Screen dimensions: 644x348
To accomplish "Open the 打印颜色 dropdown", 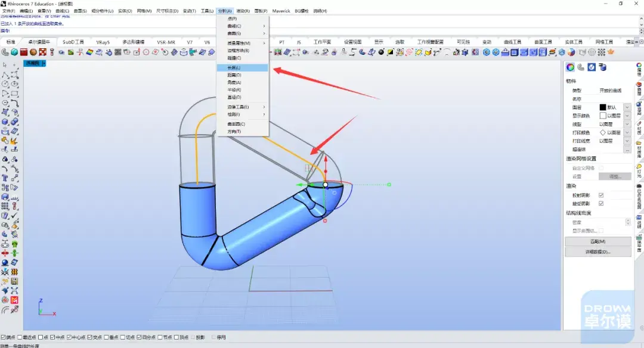I will [627, 132].
